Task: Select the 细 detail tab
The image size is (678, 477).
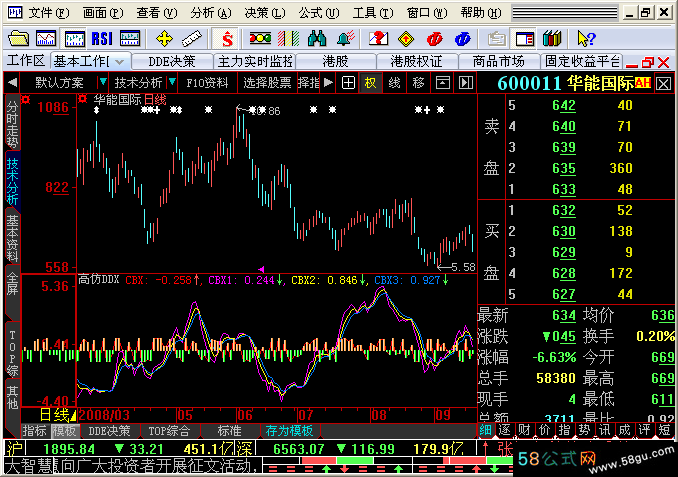Action: pos(485,430)
